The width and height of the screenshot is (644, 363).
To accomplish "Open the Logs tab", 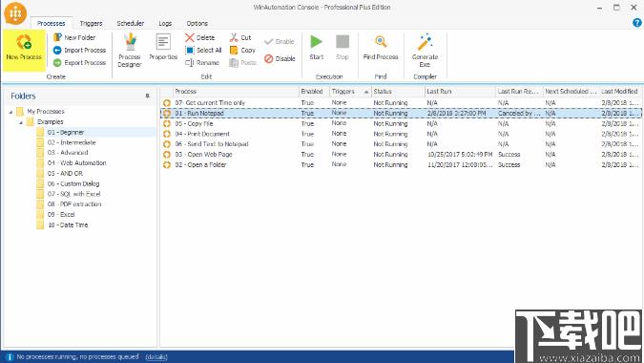I will pyautogui.click(x=165, y=24).
